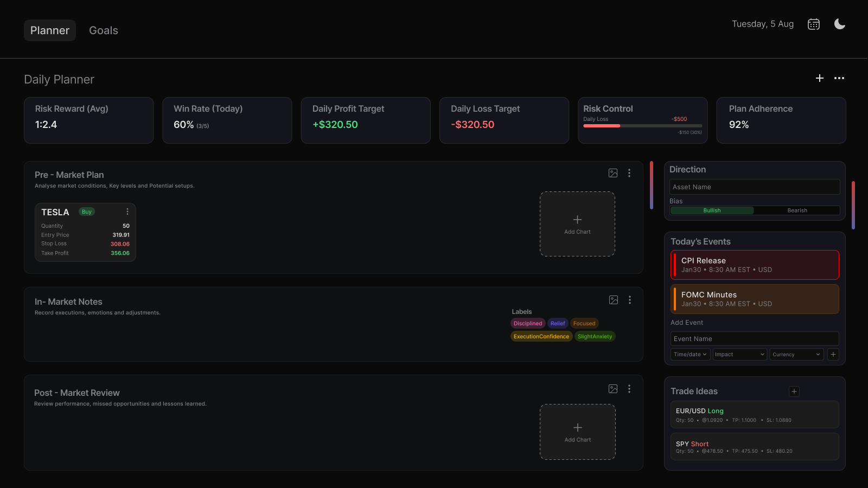
Task: Select Bullish bias option
Action: coord(712,210)
